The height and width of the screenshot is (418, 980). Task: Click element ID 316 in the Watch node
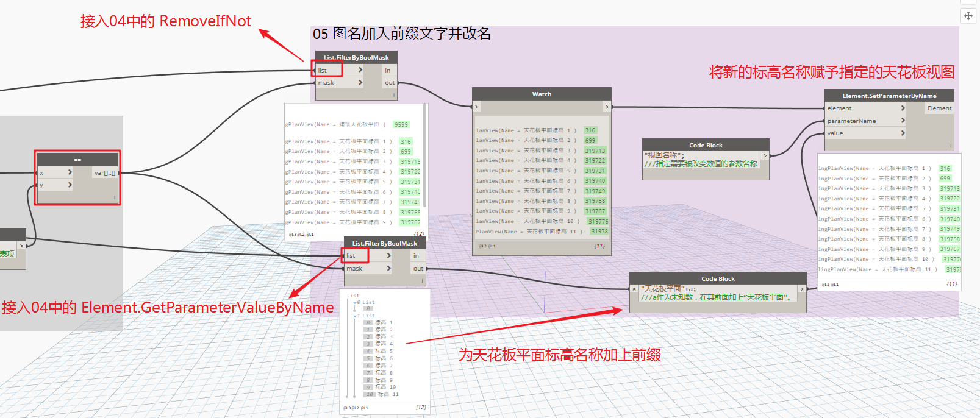click(x=590, y=130)
